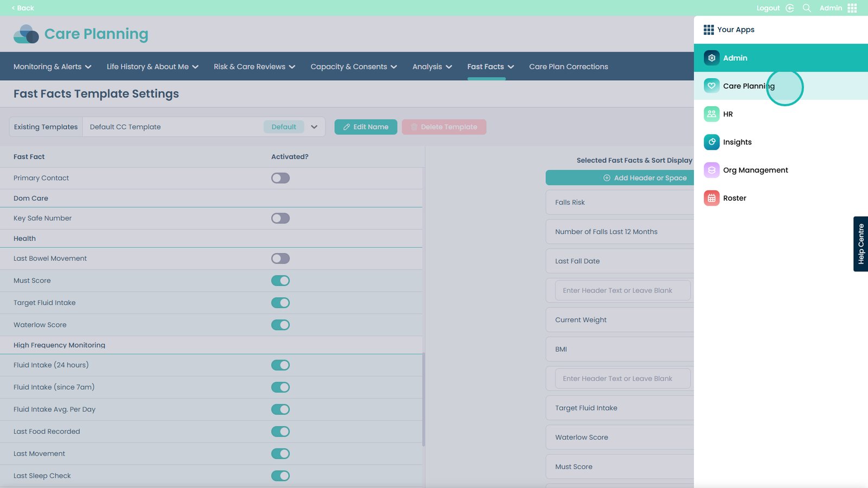Screen dimensions: 868x488
Task: Enable the Primary Contact toggle
Action: pyautogui.click(x=280, y=178)
